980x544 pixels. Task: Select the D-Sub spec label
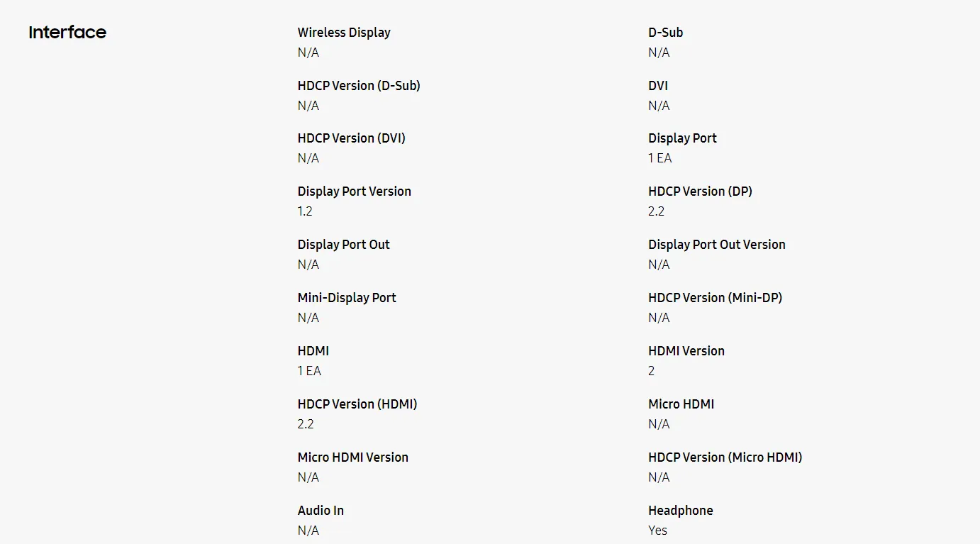click(665, 33)
